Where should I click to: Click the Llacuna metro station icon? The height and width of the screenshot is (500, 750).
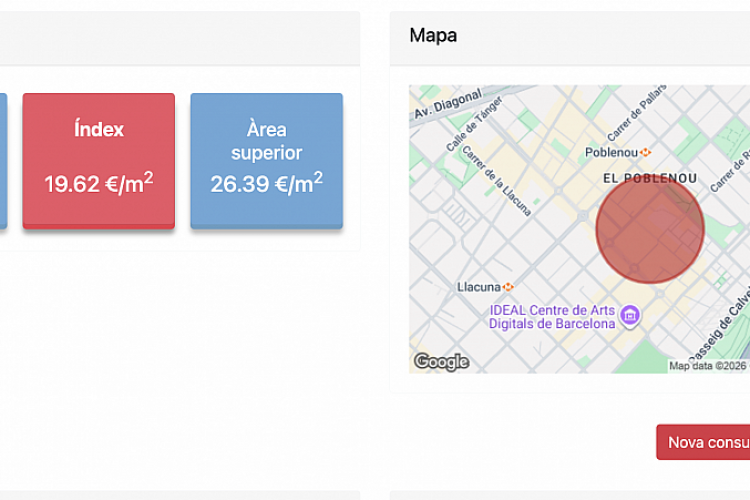[x=510, y=287]
